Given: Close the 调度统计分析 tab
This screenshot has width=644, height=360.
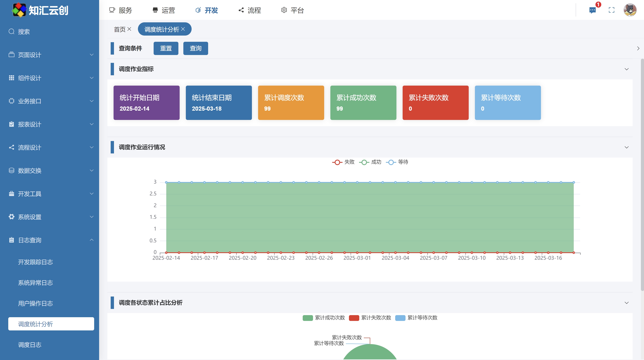Looking at the screenshot, I should click(x=183, y=29).
